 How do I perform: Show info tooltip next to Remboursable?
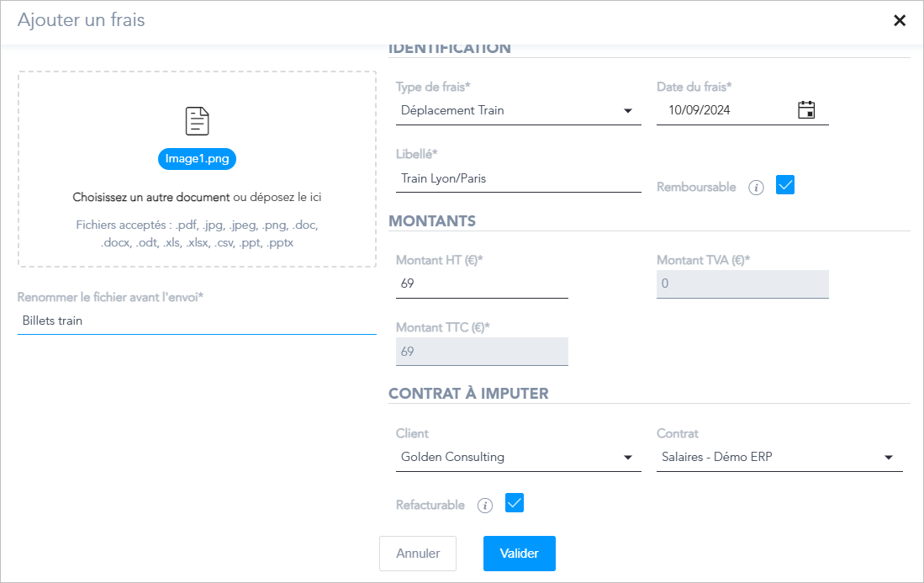(x=756, y=188)
